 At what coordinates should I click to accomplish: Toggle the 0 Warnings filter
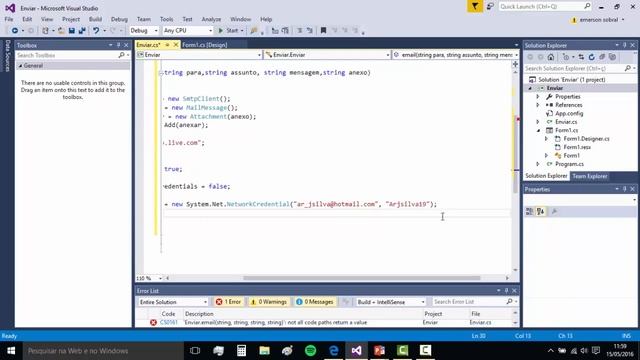[269, 302]
